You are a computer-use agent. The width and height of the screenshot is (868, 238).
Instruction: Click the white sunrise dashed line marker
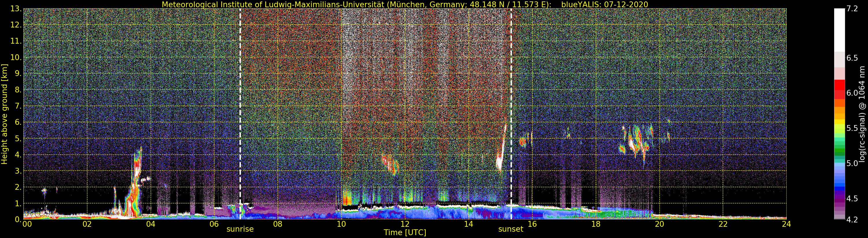point(240,114)
